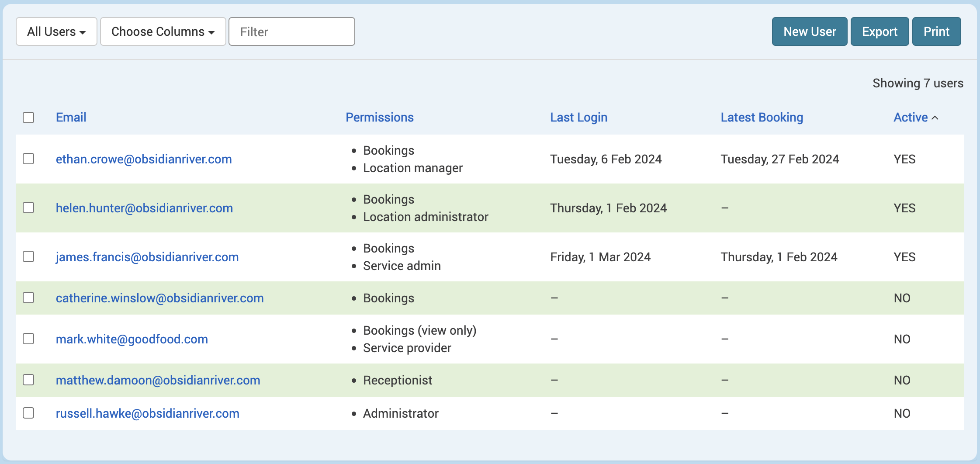Open ethan.crowe@obsidianriver.com user link
Image resolution: width=980 pixels, height=464 pixels.
click(144, 159)
